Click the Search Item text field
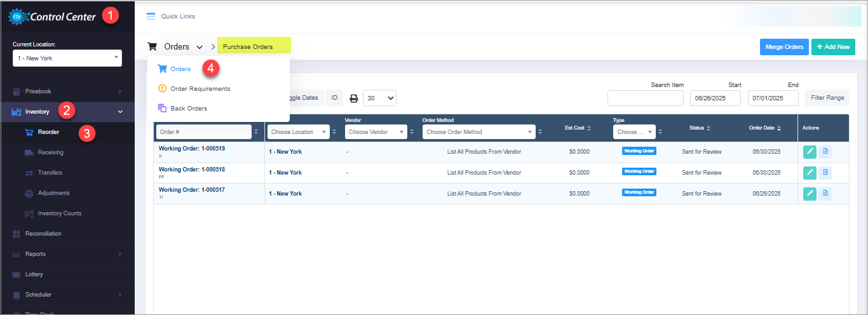This screenshot has width=868, height=315. coord(645,98)
